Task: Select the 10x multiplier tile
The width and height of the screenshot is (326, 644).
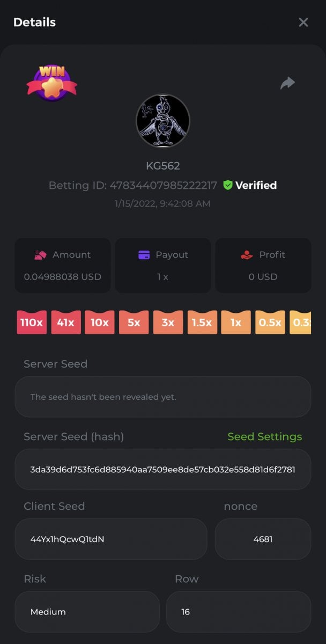Action: tap(100, 322)
